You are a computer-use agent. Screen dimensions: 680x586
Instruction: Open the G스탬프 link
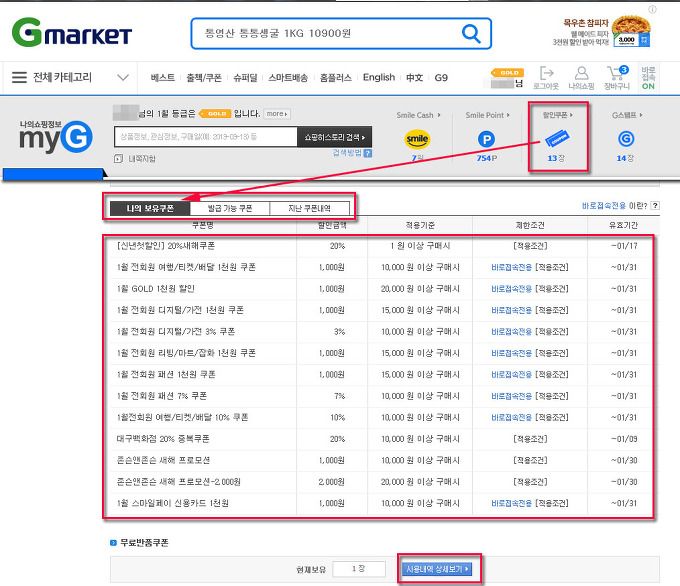(x=627, y=115)
